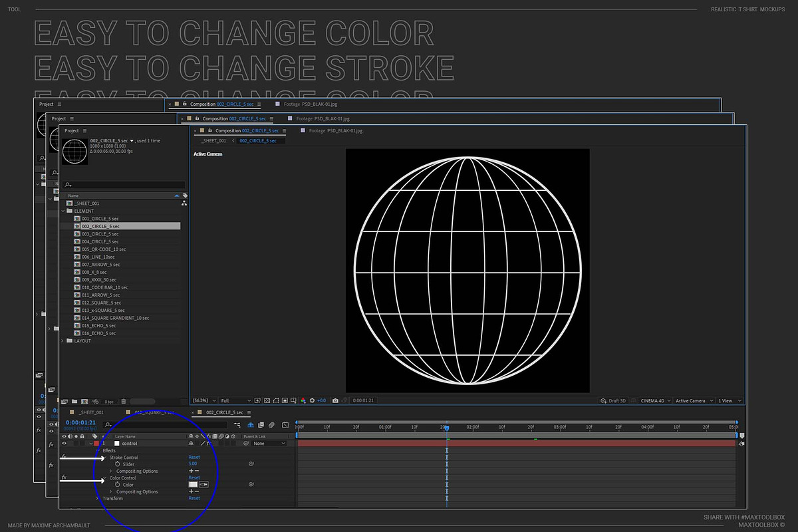This screenshot has width=798, height=532.
Task: Click the snapshot camera icon in viewer
Action: pos(335,401)
